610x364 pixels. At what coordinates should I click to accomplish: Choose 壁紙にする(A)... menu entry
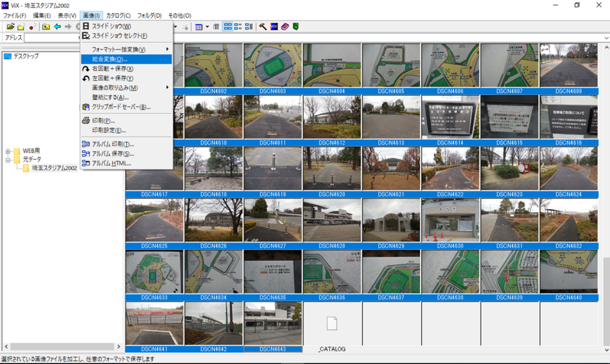click(126, 97)
